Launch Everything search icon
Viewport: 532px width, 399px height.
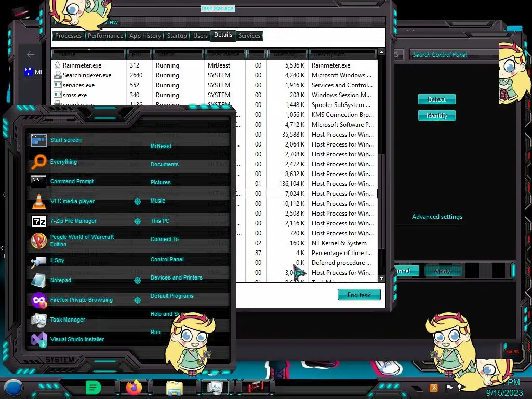tap(38, 162)
